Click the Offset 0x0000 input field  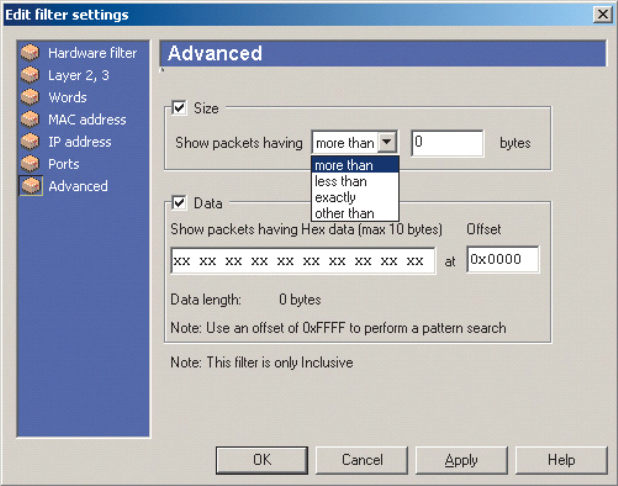point(502,260)
